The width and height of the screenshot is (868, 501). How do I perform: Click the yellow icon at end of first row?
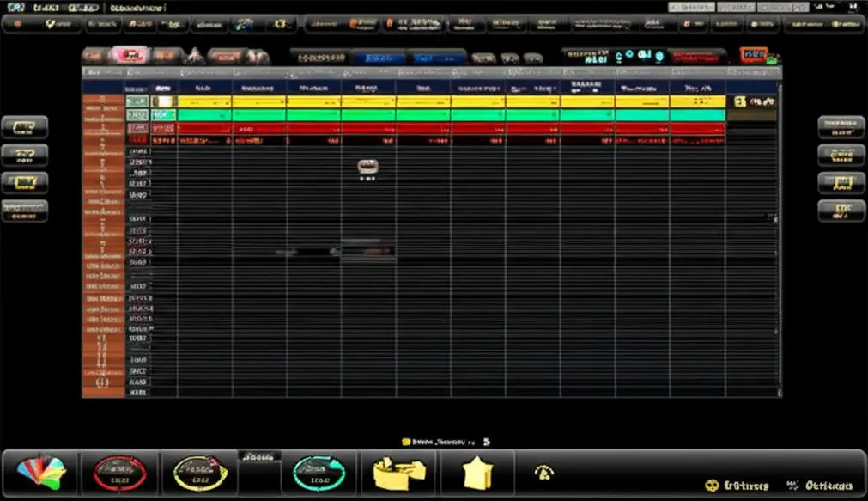pyautogui.click(x=740, y=101)
